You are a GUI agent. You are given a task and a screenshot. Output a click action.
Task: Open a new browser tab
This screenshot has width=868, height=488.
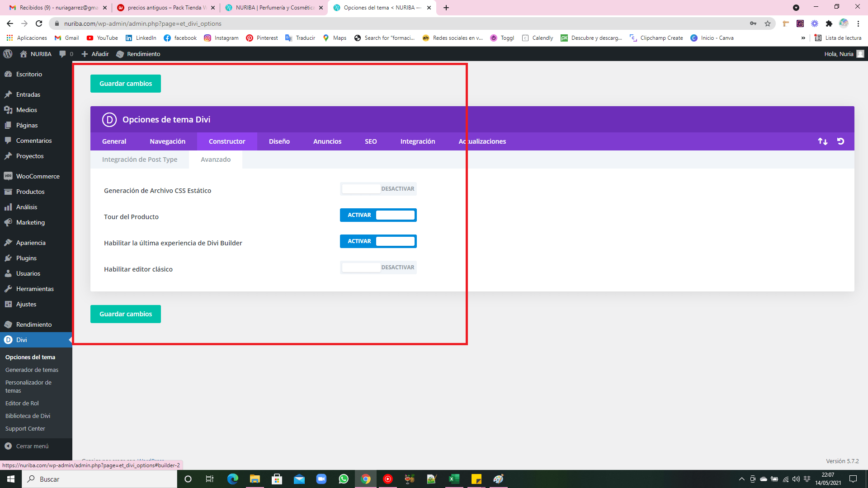pos(446,8)
